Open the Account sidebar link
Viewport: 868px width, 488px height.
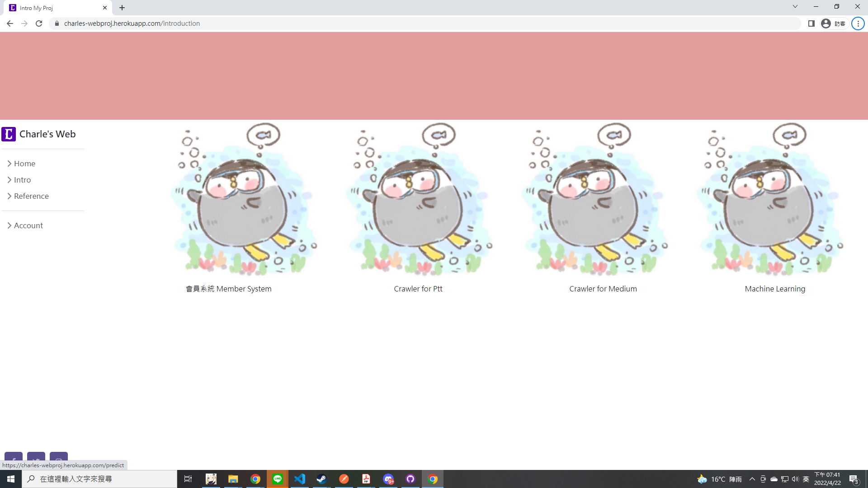click(x=25, y=225)
